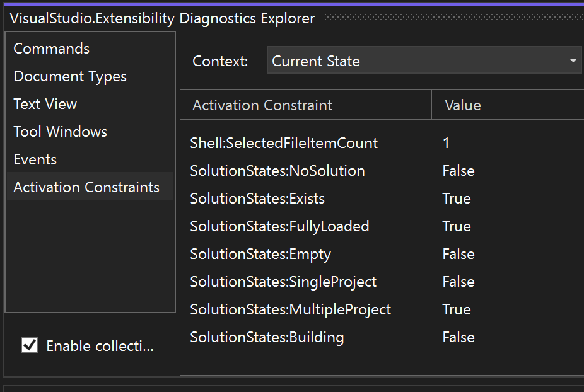The image size is (584, 392).
Task: Toggle the Enable collection setting off
Action: pos(29,345)
